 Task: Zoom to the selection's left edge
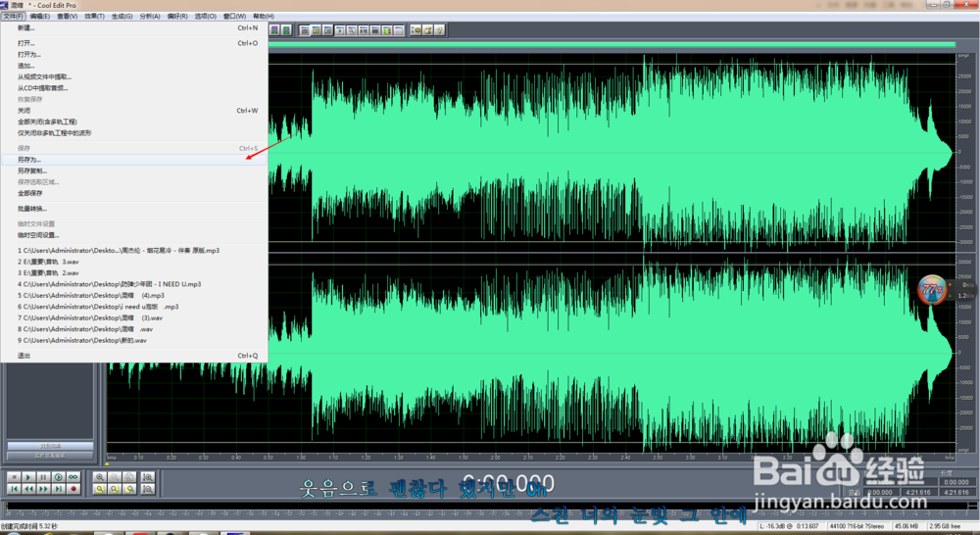115,489
